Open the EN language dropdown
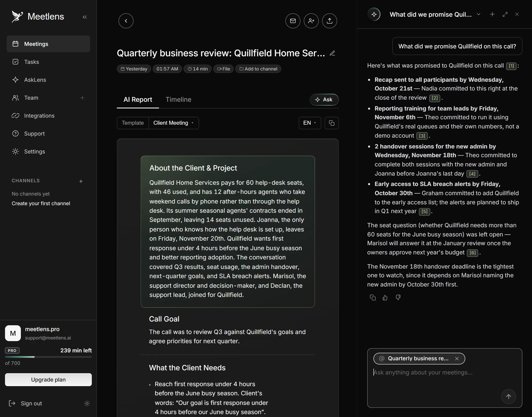Screen dimensions: 532x417 coord(310,123)
